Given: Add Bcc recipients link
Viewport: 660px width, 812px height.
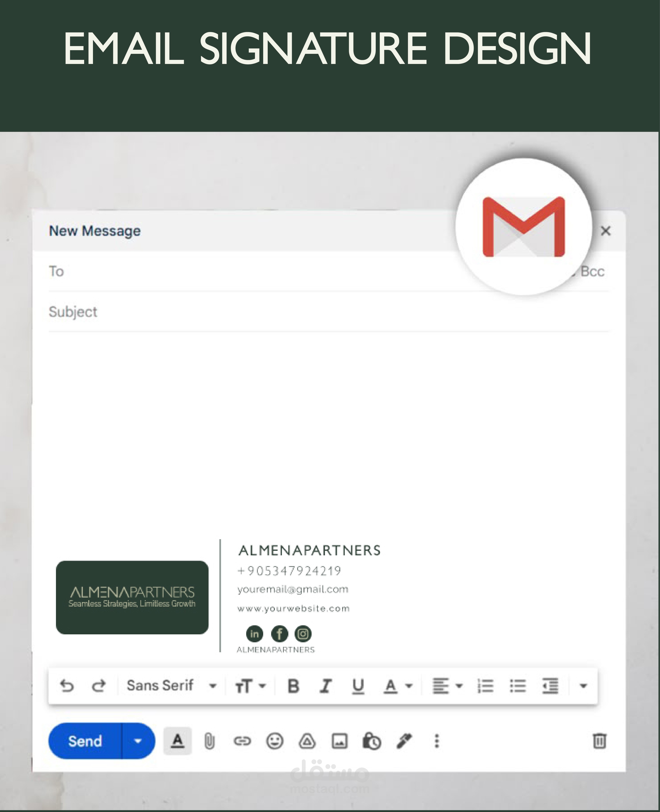Looking at the screenshot, I should click(x=592, y=272).
